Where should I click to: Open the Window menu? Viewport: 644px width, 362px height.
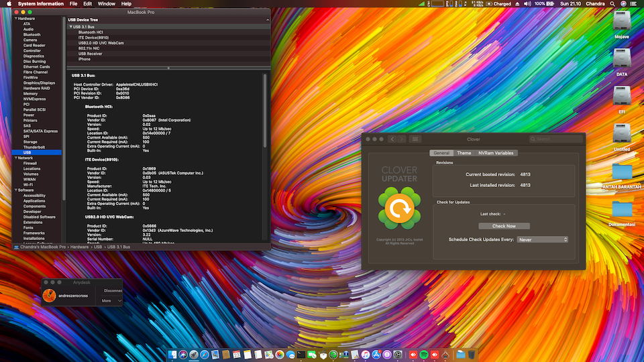(x=107, y=4)
